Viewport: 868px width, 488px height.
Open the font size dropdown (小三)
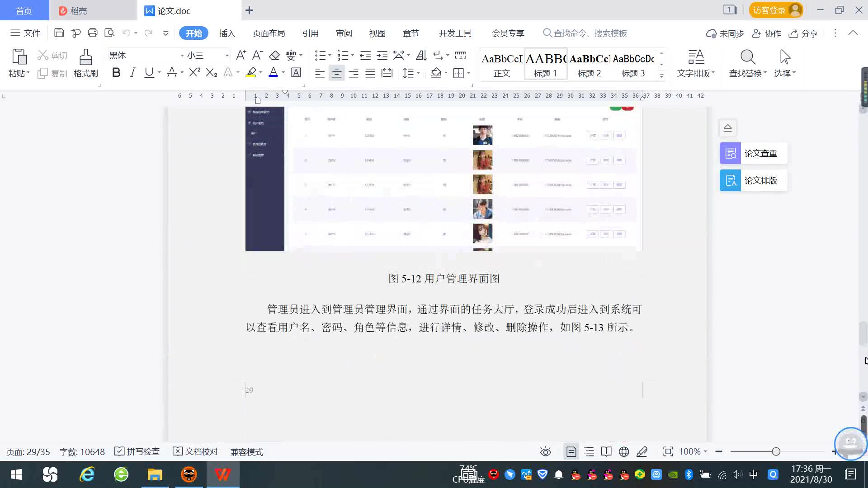(227, 56)
